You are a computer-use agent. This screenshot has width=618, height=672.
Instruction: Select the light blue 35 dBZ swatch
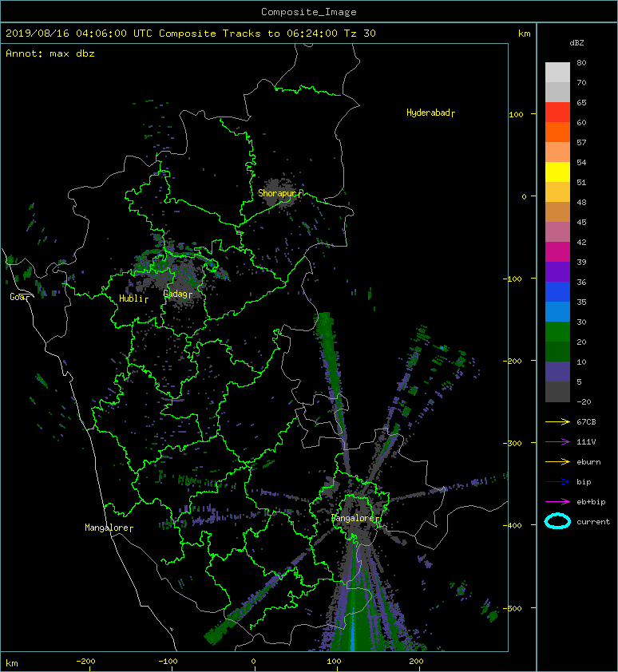[x=557, y=311]
